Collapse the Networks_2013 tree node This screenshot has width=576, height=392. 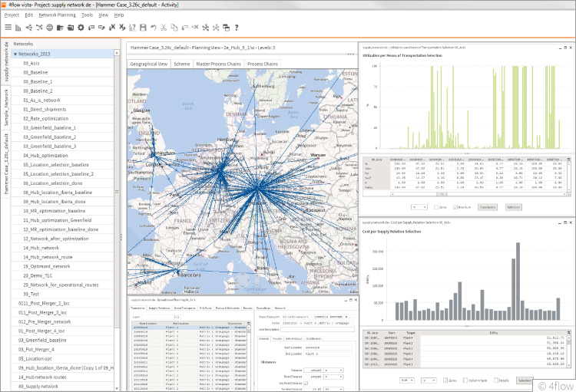(15, 54)
